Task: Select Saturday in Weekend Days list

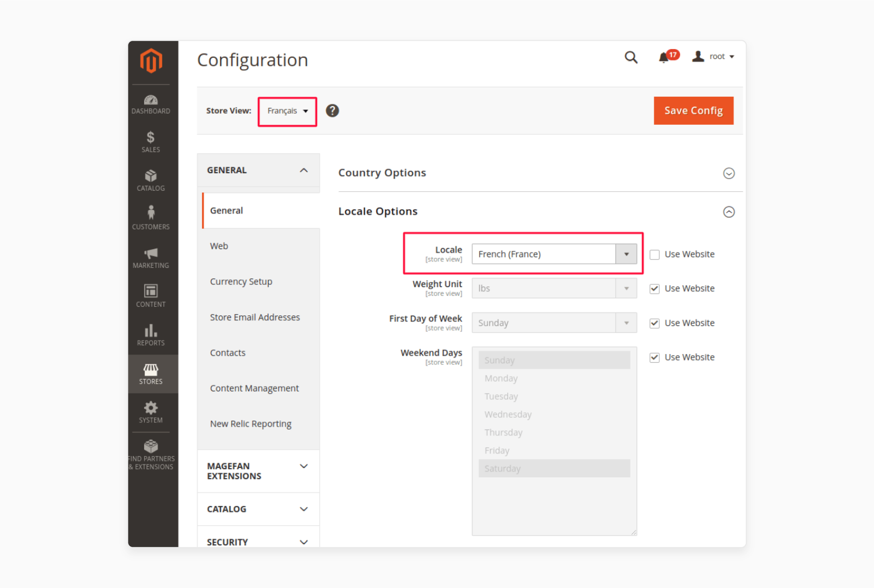Action: tap(554, 468)
